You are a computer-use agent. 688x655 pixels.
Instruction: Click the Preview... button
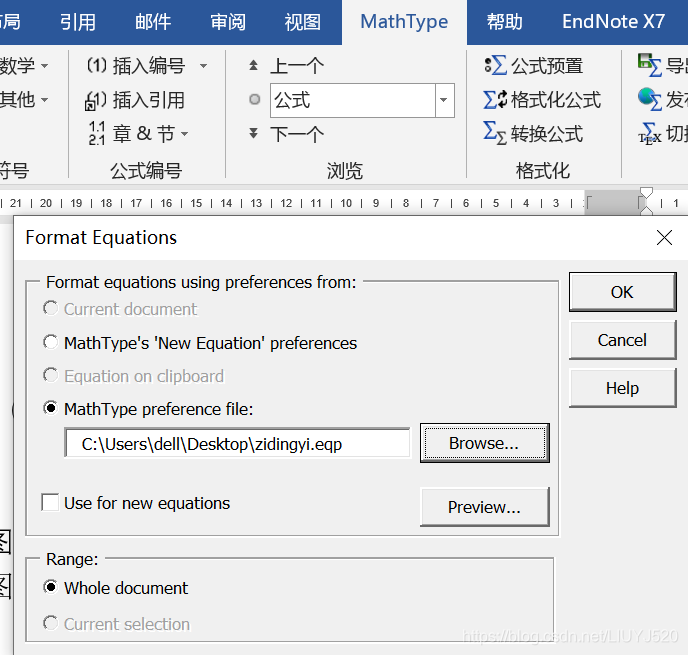(x=484, y=507)
